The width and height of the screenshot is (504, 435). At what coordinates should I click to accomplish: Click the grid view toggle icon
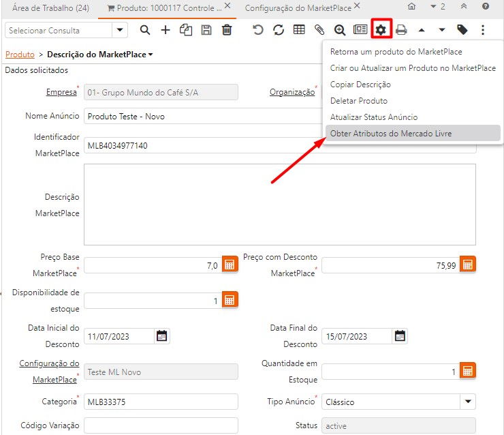(x=298, y=30)
